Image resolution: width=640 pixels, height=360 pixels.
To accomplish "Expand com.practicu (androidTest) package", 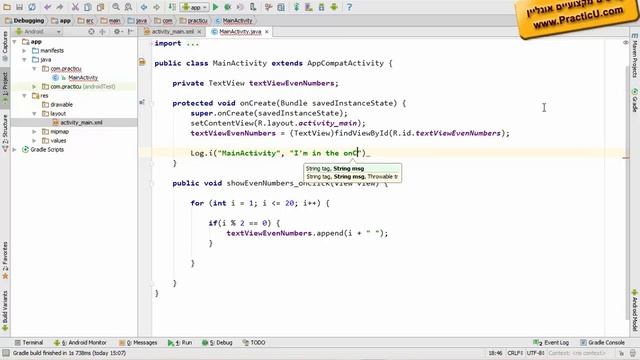I will pyautogui.click(x=35, y=87).
